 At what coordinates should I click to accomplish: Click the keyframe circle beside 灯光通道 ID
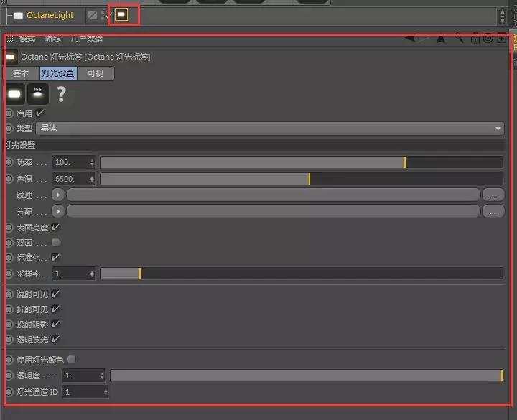point(9,392)
